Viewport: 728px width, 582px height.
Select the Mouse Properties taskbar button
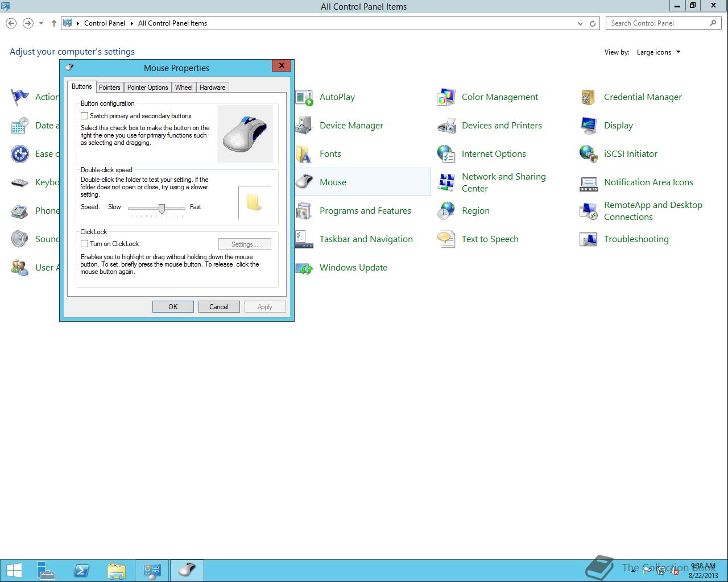pyautogui.click(x=187, y=571)
